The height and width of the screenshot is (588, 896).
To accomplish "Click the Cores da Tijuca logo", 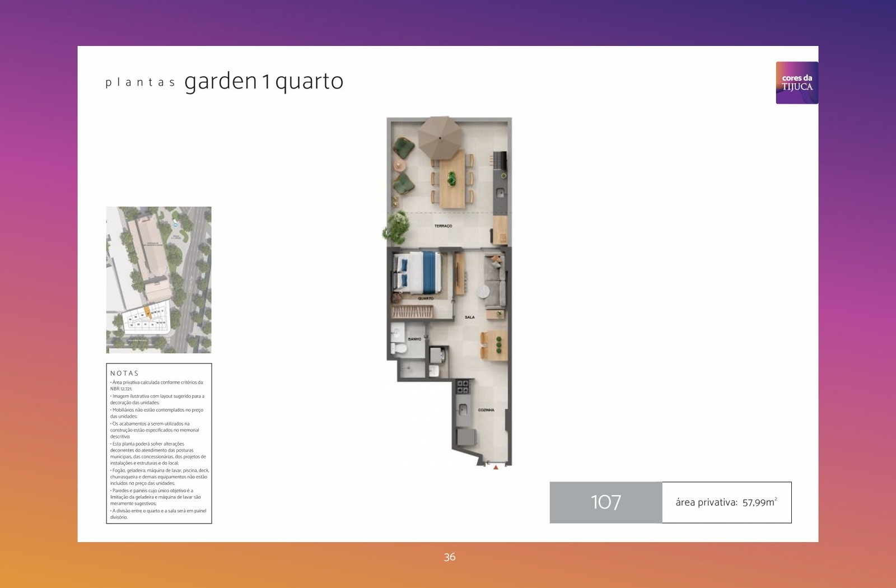I will tap(797, 83).
